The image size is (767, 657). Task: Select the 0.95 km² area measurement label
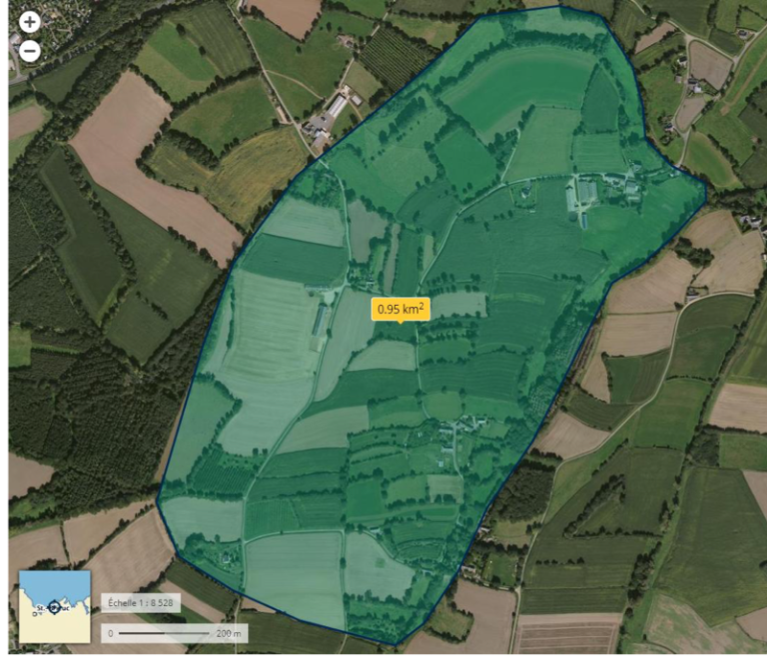pyautogui.click(x=401, y=309)
